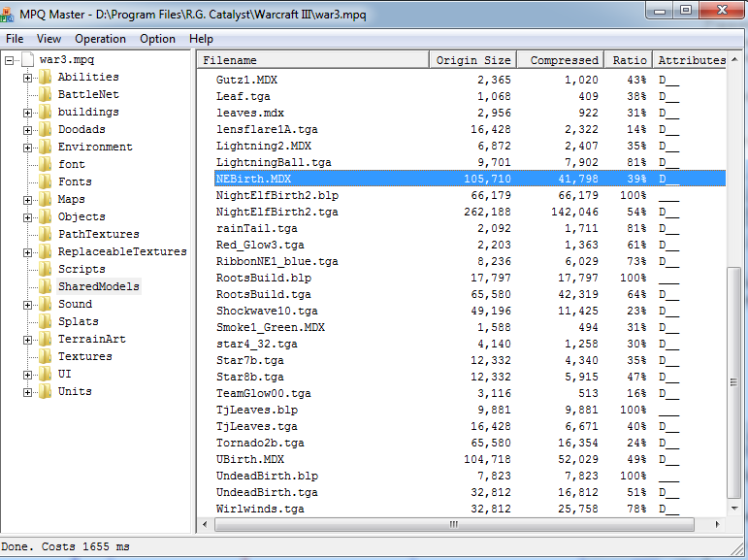Expand the Doodads folder node
The image size is (748, 560).
coord(27,130)
